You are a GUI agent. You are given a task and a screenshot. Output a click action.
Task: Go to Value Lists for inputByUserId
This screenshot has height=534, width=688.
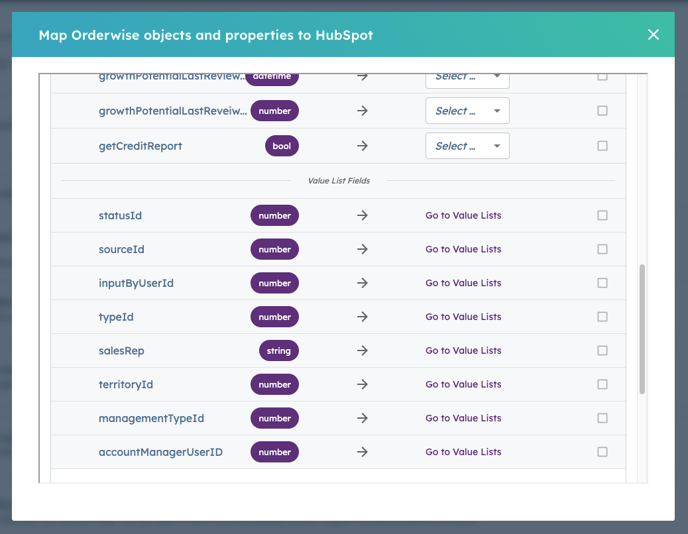[463, 283]
